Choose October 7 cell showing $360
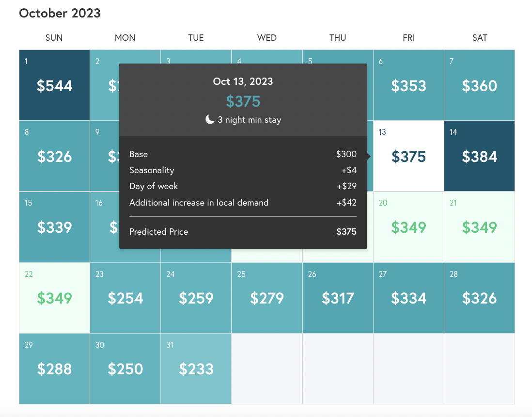The height and width of the screenshot is (417, 532). tap(479, 85)
